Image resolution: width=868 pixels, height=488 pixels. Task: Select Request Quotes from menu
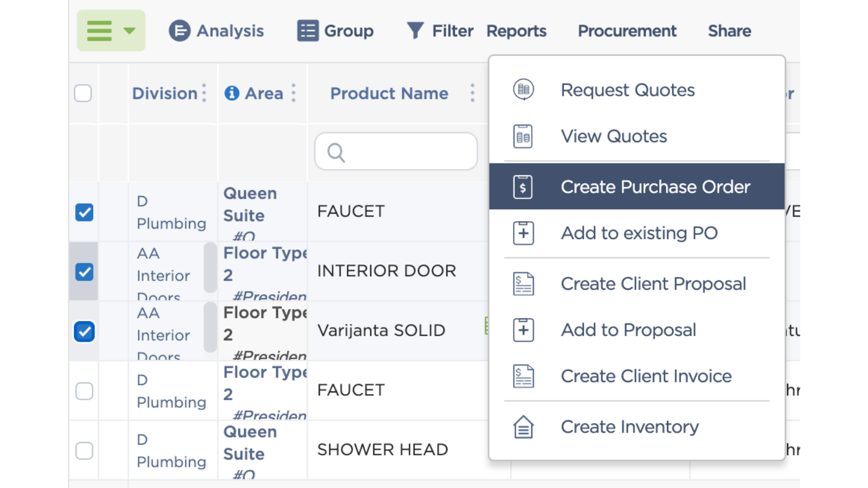click(x=637, y=90)
